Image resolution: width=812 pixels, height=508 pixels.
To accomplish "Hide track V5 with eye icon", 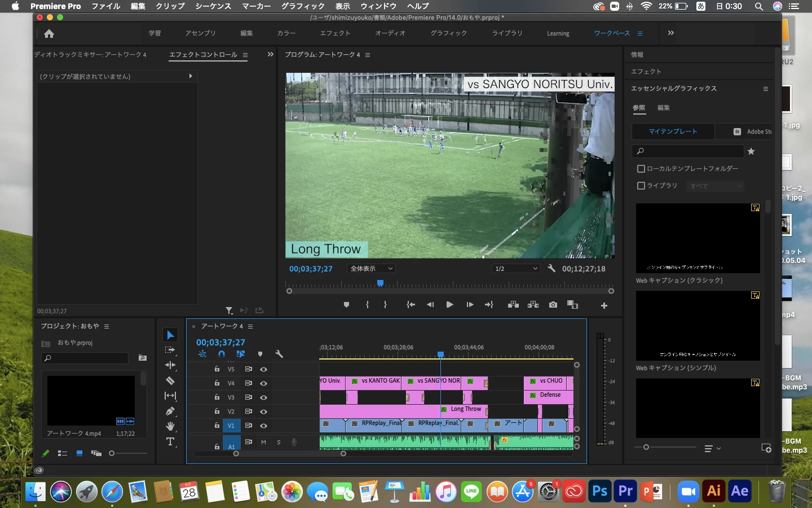I will (263, 369).
